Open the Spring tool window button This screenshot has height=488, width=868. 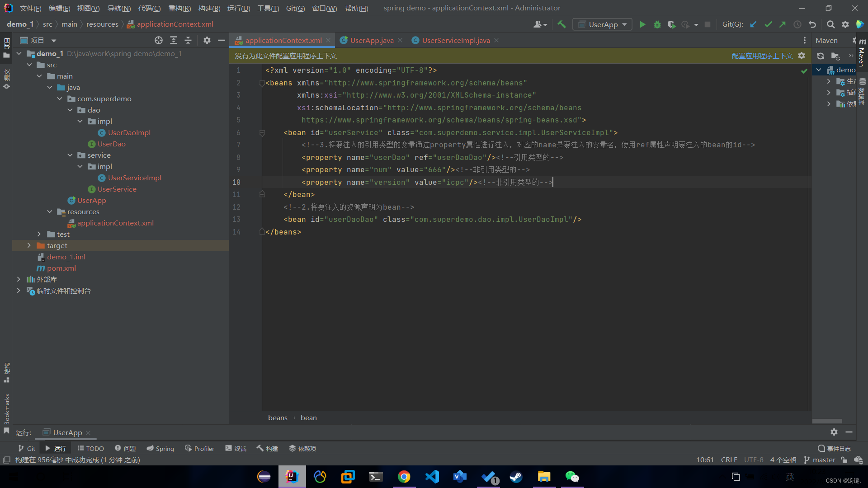(x=160, y=448)
